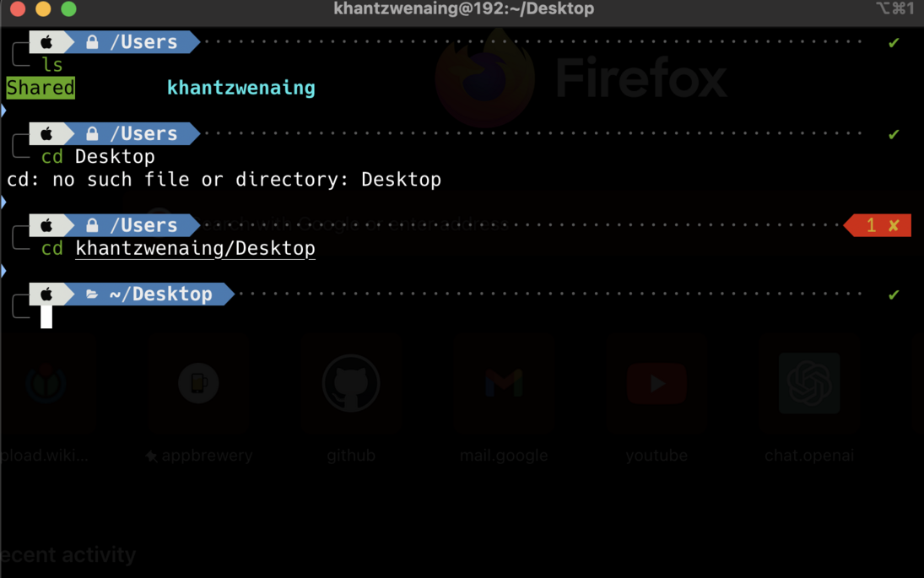Image resolution: width=924 pixels, height=578 pixels.
Task: Click the open folder icon beside ~/Desktop
Action: coord(92,294)
